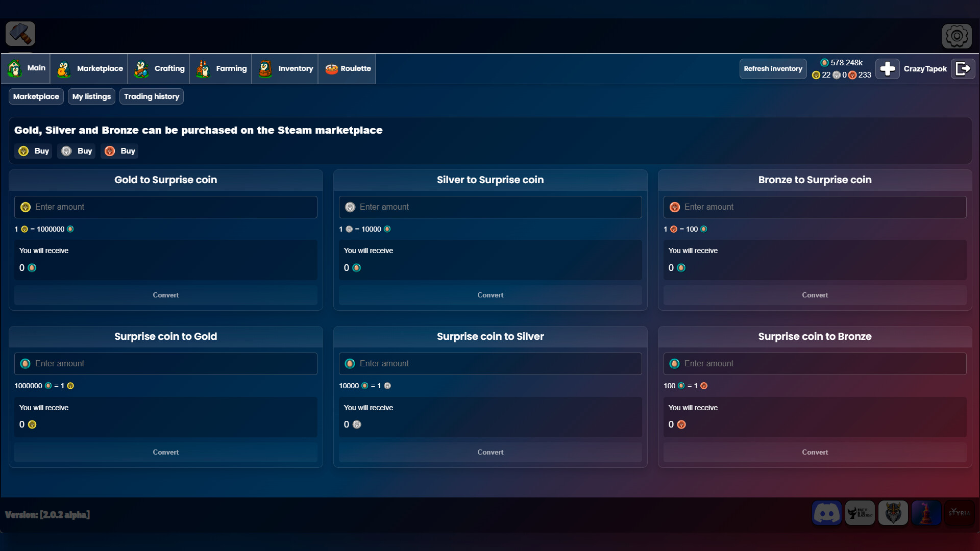Click the hammer icon at top left
This screenshot has width=980, height=551.
pos(20,34)
